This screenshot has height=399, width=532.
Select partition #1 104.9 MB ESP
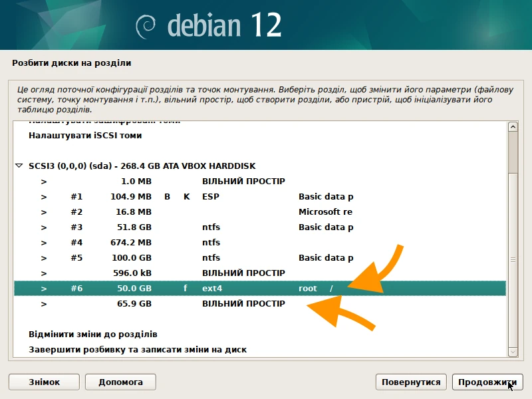click(260, 196)
